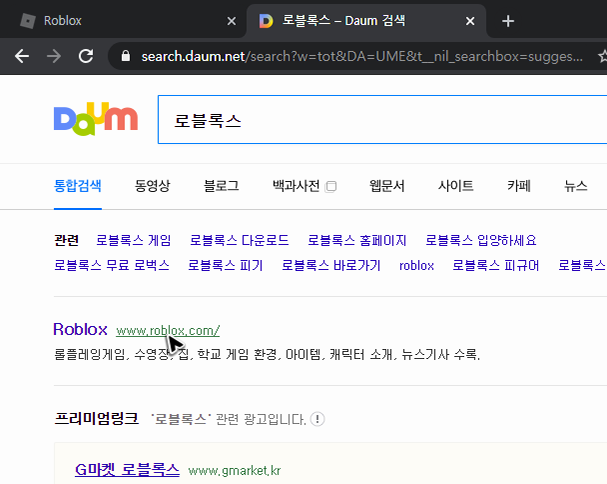Go back with the browser back arrow
This screenshot has height=484, width=607.
(22, 57)
